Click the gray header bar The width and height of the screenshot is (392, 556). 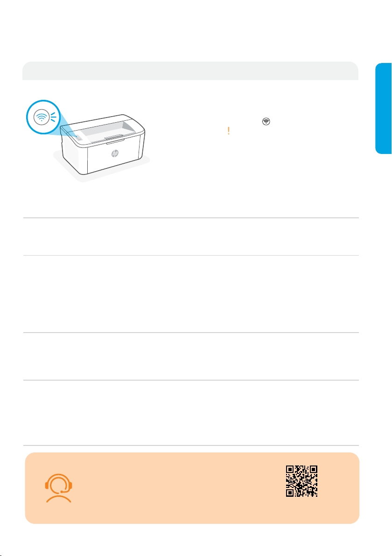(190, 70)
